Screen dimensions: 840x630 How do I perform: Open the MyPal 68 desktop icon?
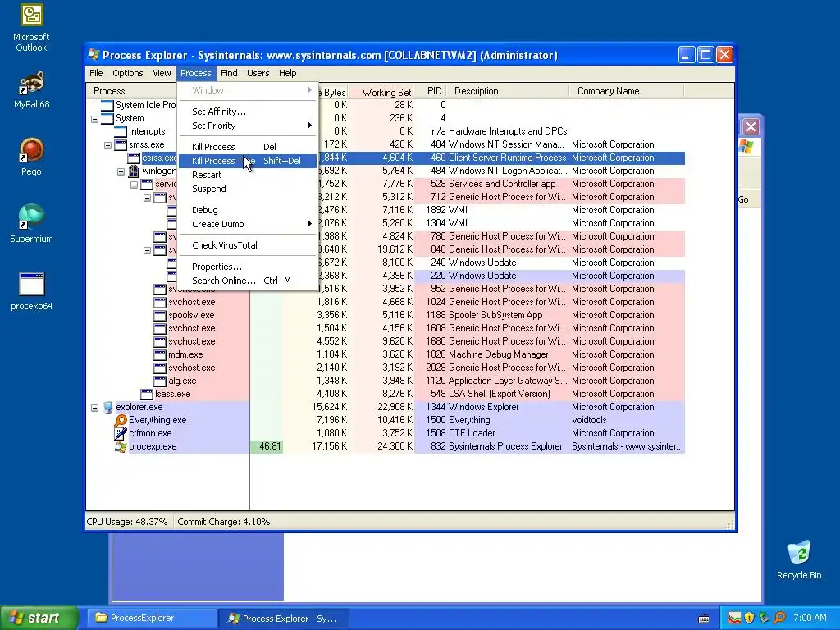[31, 90]
